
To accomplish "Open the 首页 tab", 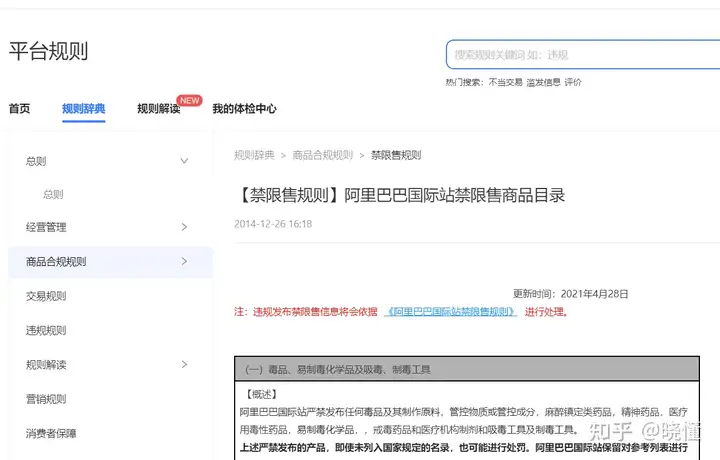I will (x=19, y=109).
